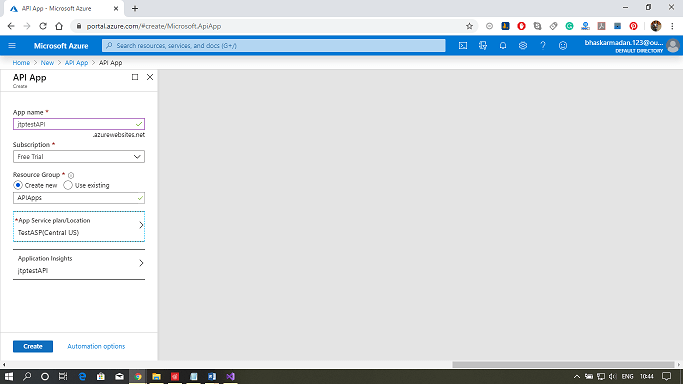The image size is (683, 384).
Task: Launch Visual Studio from the taskbar
Action: [230, 377]
